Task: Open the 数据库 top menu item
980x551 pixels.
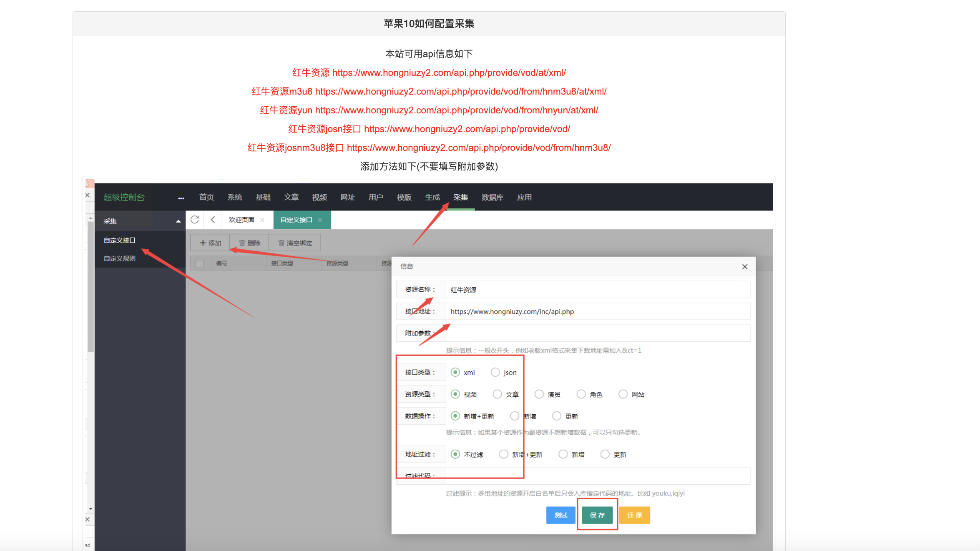Action: click(492, 197)
